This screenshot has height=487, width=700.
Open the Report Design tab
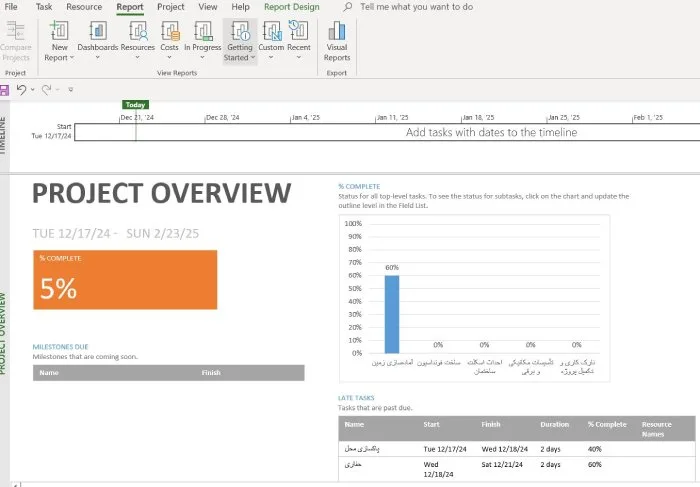291,7
